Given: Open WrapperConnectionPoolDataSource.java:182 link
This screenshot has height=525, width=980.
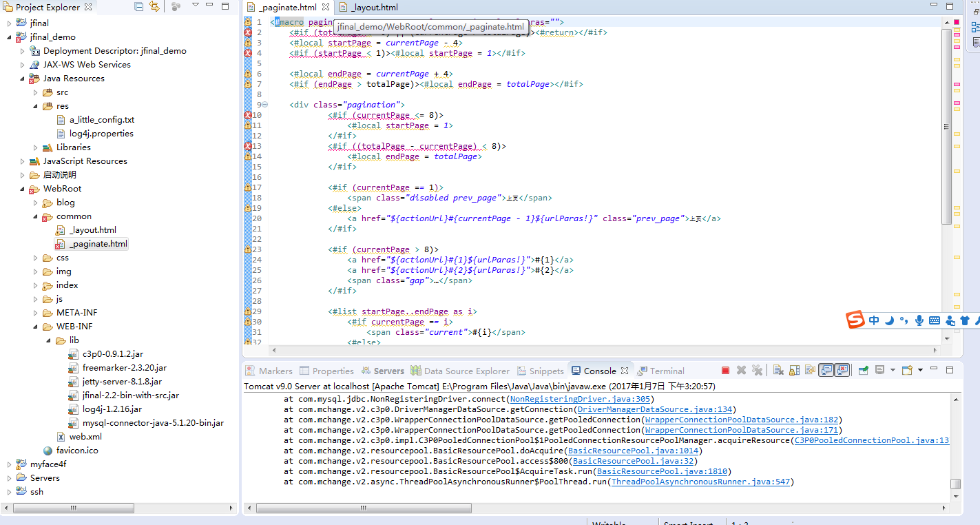Looking at the screenshot, I should click(x=742, y=420).
